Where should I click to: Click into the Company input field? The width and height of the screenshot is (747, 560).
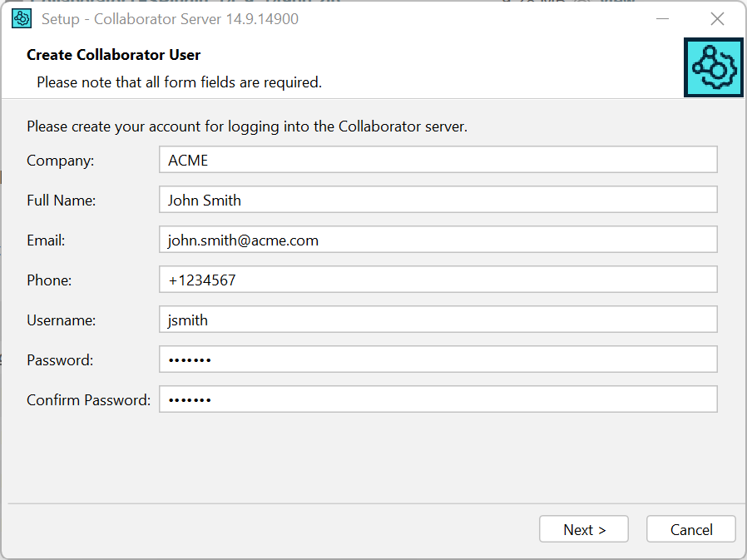[x=438, y=159]
